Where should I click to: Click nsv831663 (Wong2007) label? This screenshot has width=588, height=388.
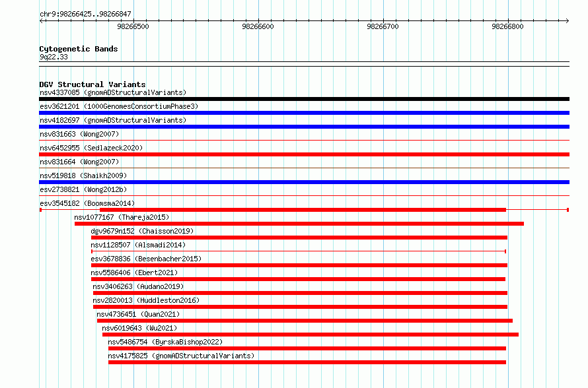pos(79,134)
